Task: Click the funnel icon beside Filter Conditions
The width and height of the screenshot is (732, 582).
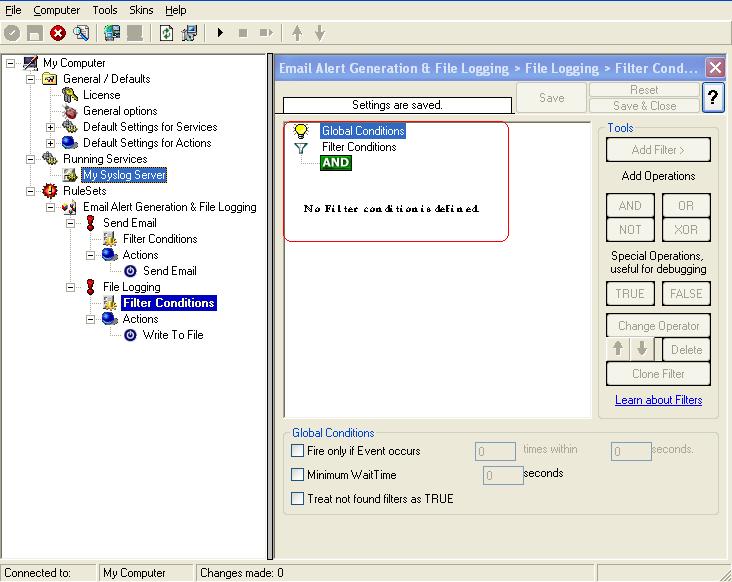Action: [301, 148]
